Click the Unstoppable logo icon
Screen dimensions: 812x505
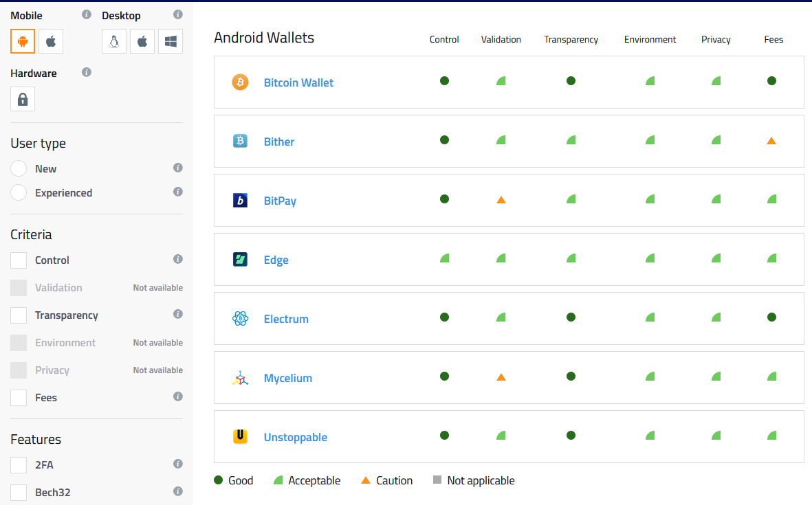[x=240, y=437]
